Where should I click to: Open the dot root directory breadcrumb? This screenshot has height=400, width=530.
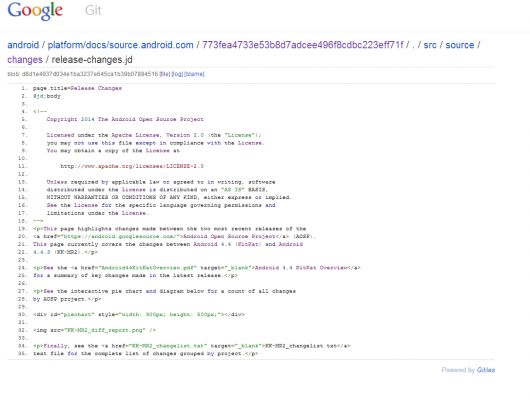click(x=413, y=45)
